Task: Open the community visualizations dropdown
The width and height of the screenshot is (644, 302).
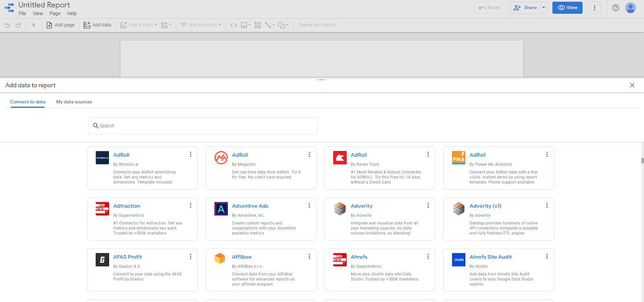Action: (x=166, y=25)
